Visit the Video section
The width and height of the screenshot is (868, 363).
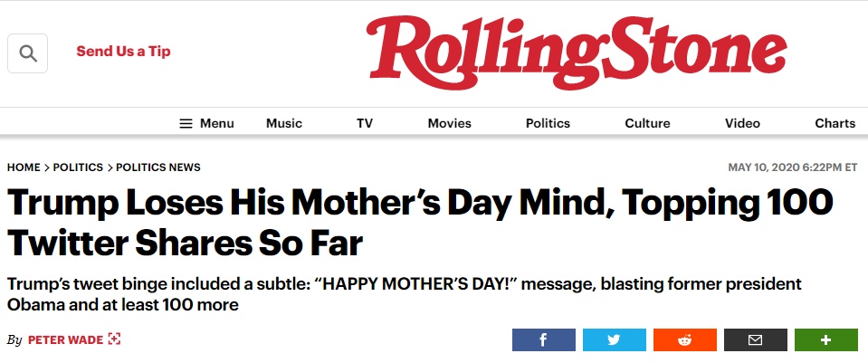pyautogui.click(x=742, y=123)
